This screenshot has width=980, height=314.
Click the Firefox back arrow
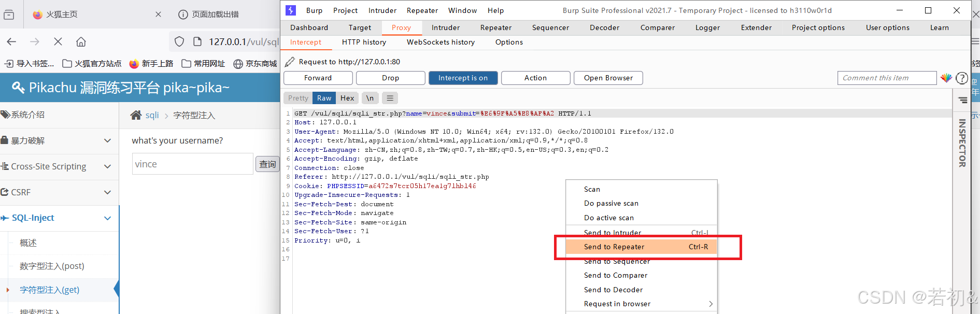pos(11,41)
